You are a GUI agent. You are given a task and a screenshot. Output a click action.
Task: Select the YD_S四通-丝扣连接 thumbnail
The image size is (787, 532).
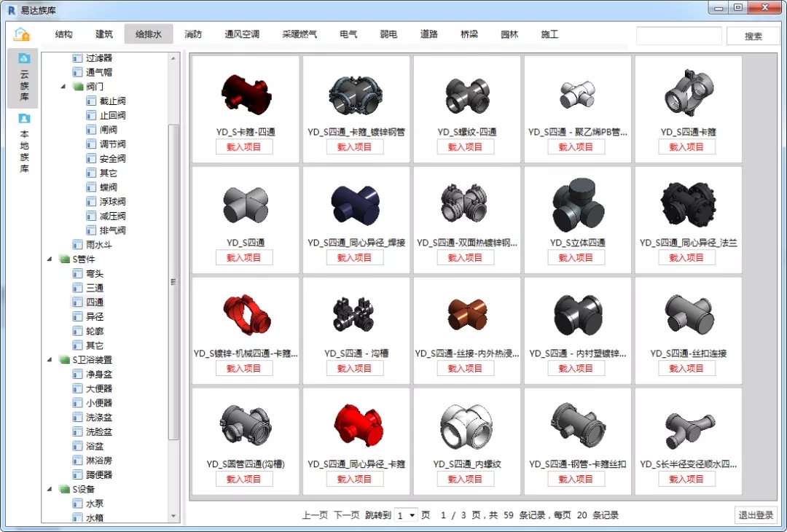tap(688, 314)
